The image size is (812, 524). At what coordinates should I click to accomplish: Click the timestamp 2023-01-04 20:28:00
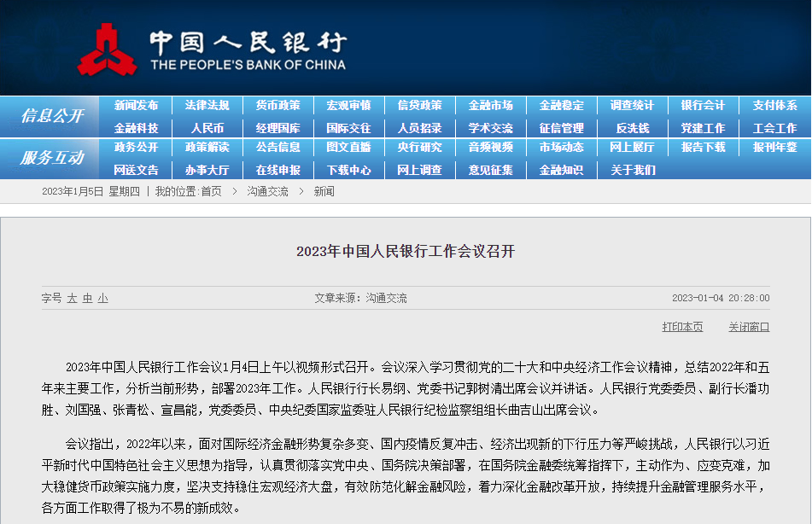coord(721,298)
